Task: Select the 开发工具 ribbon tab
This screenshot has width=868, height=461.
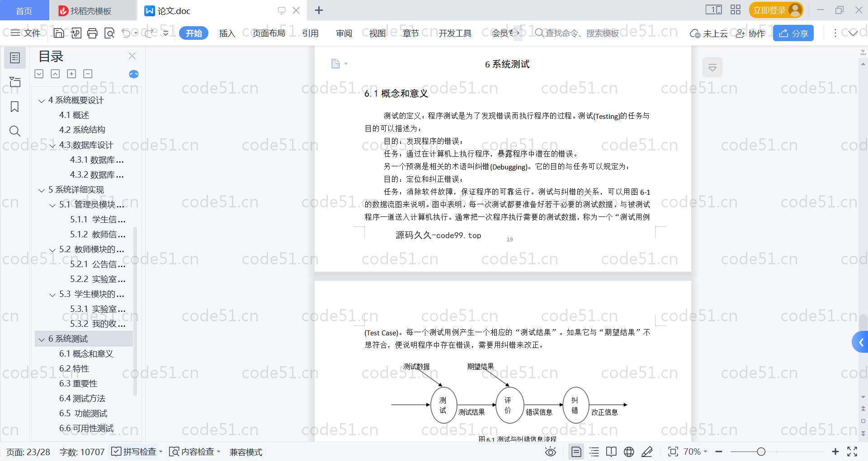Action: pos(455,33)
